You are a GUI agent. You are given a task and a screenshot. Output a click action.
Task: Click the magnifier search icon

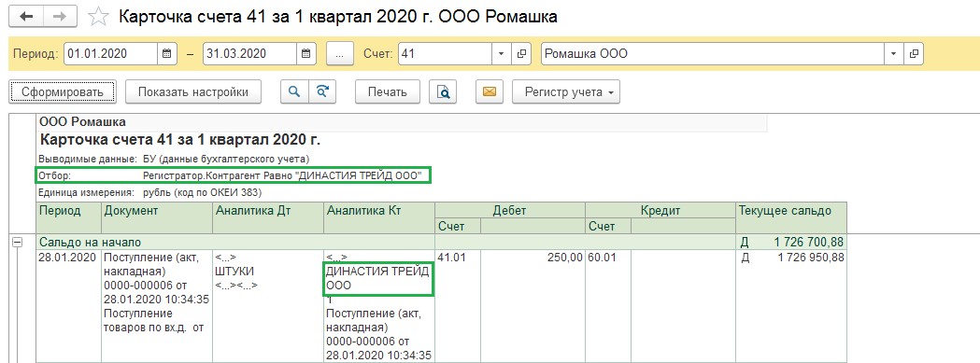(x=293, y=91)
